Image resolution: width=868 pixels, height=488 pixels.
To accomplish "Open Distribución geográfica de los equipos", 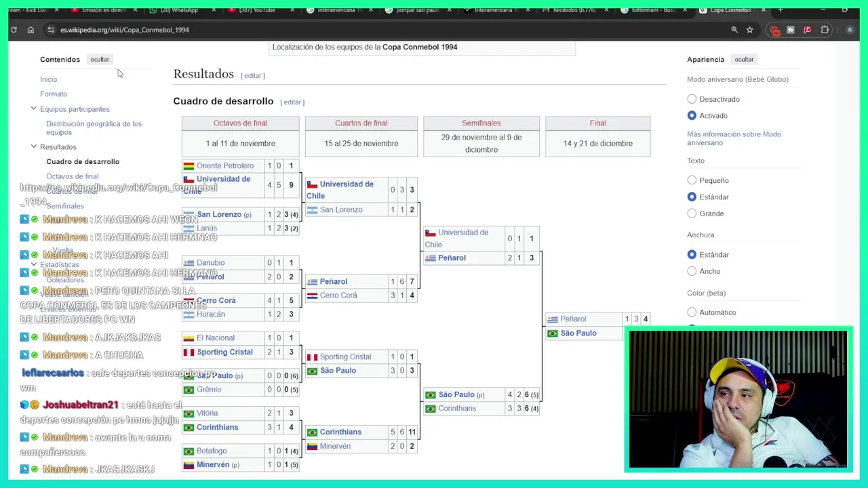I will coord(94,128).
